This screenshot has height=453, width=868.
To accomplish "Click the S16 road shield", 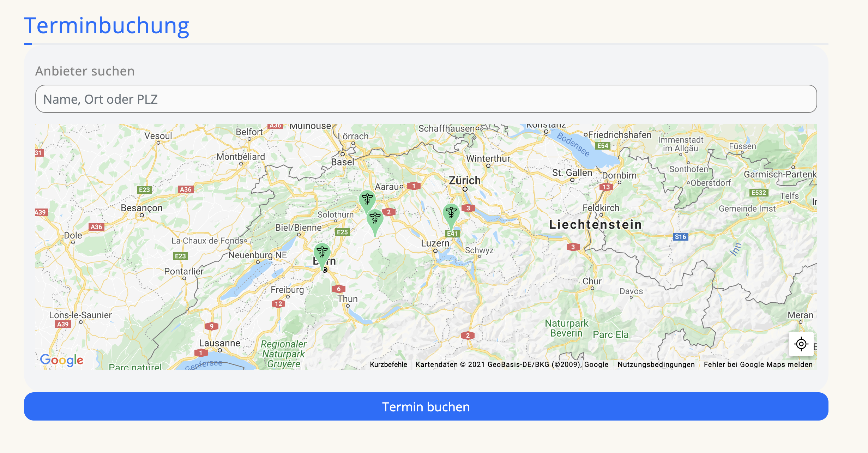I will [681, 237].
